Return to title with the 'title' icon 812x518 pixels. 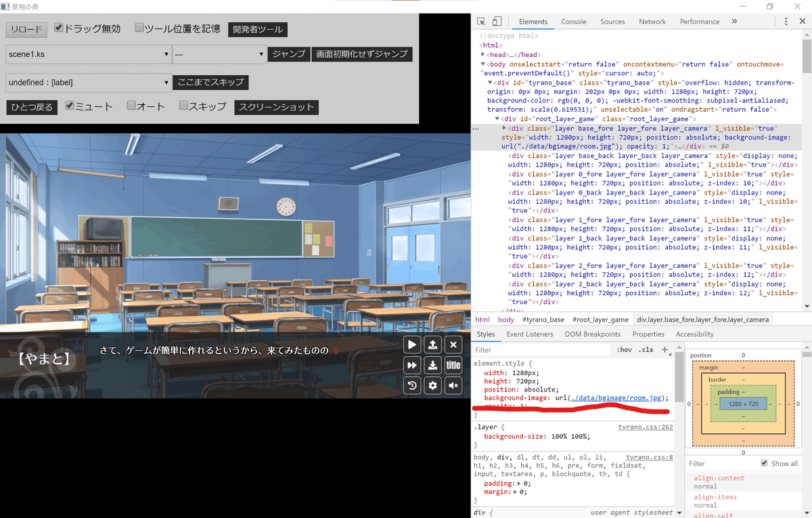click(x=454, y=365)
